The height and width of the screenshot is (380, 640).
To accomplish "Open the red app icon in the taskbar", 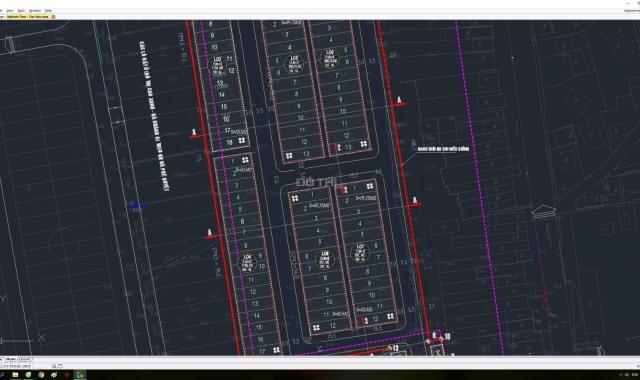I will (67, 374).
